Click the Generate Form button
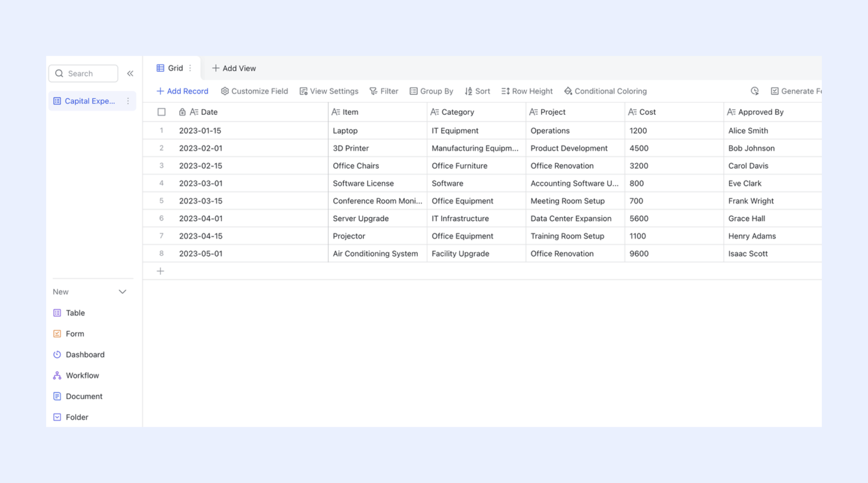Image resolution: width=868 pixels, height=483 pixels. click(x=796, y=91)
